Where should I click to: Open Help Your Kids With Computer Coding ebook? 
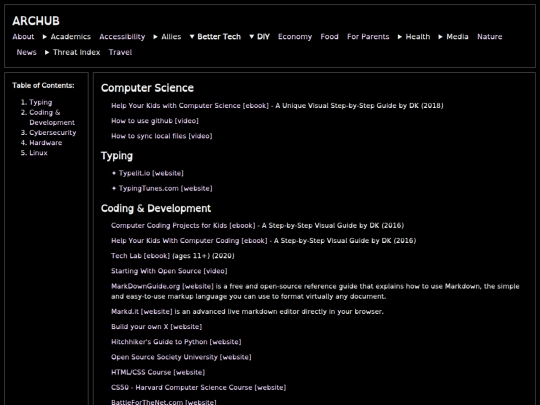click(x=189, y=241)
